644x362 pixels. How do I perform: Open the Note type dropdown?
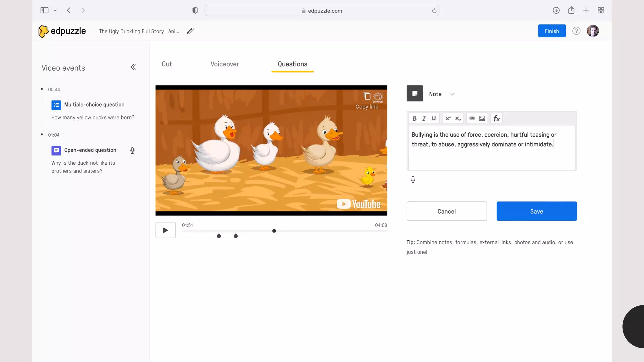point(452,94)
